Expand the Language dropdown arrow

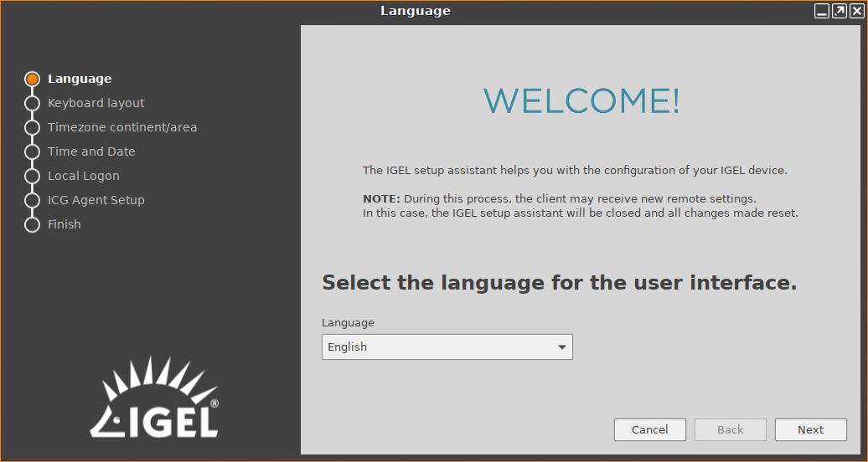click(x=562, y=347)
